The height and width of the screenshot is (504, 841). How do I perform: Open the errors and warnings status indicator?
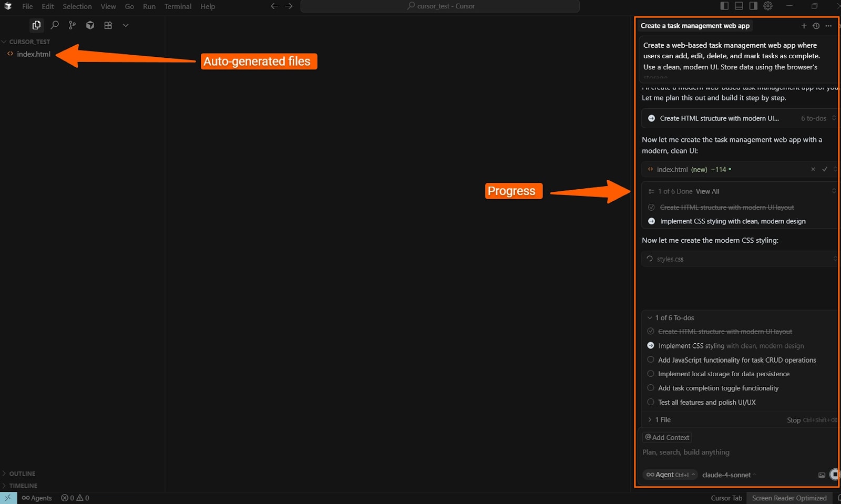click(x=75, y=498)
